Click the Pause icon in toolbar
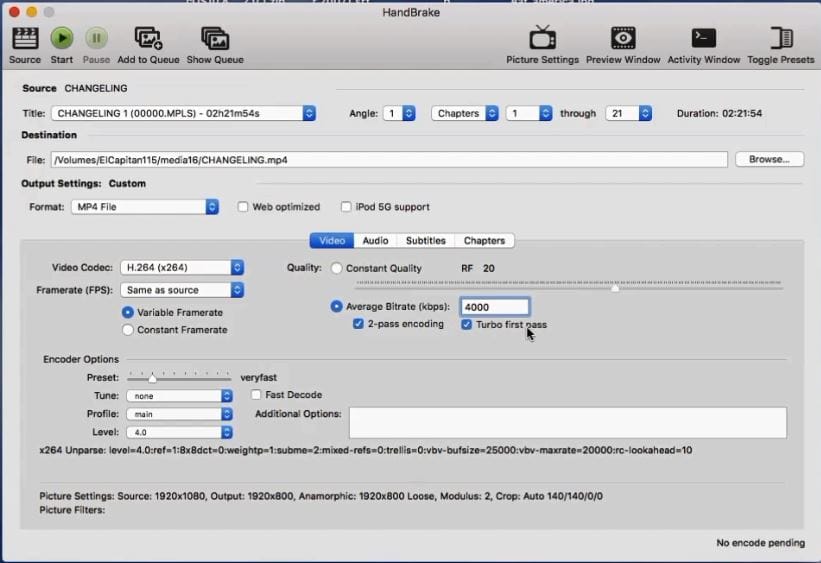 96,39
